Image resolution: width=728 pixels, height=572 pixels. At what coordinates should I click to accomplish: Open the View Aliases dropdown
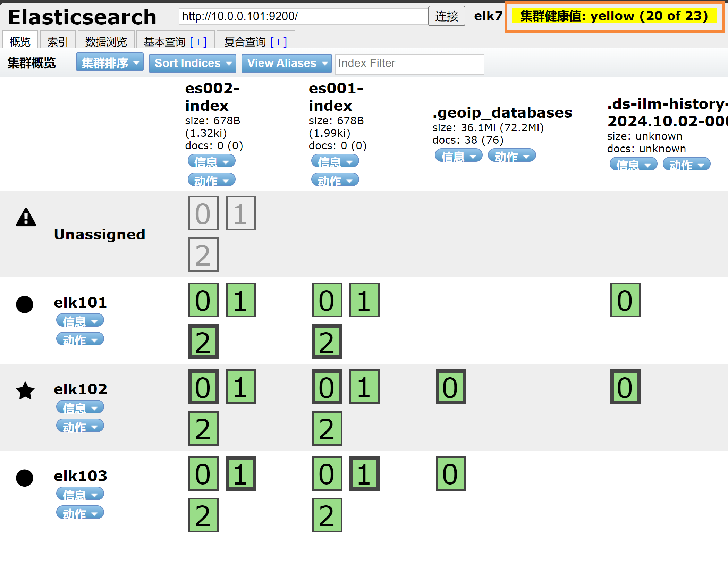click(287, 63)
